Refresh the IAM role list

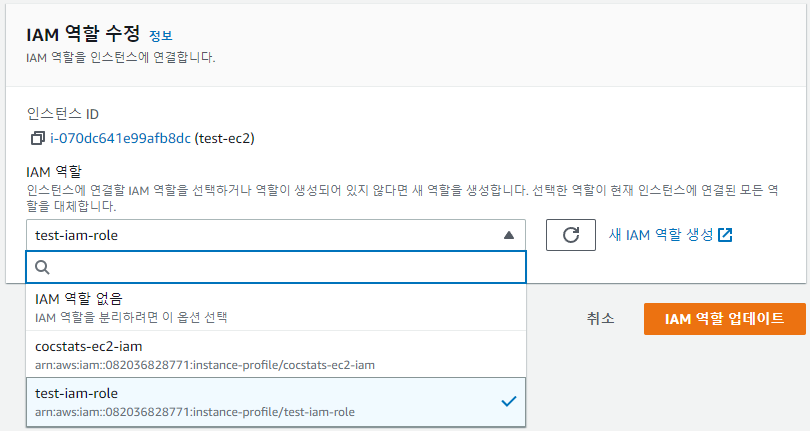(571, 235)
